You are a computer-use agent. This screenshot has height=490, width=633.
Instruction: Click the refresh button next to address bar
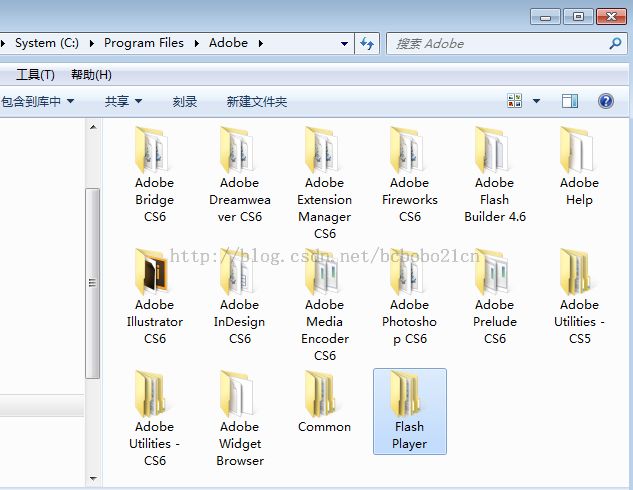tap(367, 43)
